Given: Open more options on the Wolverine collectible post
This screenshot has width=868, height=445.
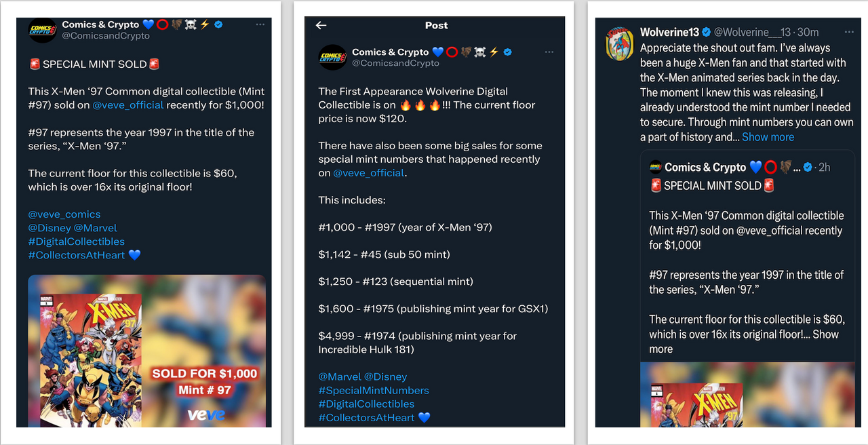Looking at the screenshot, I should [549, 52].
